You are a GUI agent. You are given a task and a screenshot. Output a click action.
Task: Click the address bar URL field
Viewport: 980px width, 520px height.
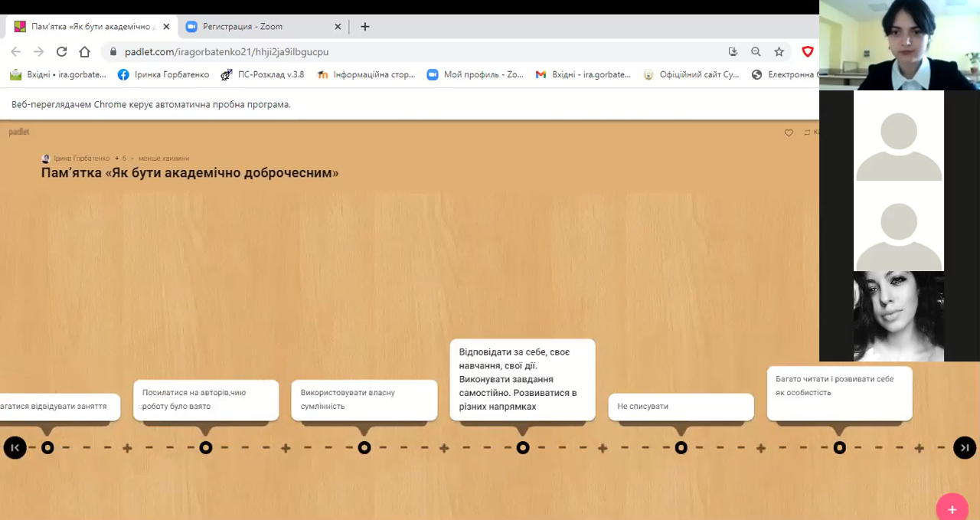click(x=383, y=51)
